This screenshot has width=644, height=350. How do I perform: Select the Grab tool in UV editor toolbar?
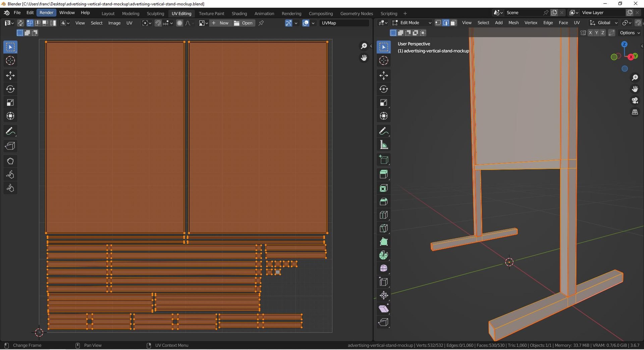(10, 161)
